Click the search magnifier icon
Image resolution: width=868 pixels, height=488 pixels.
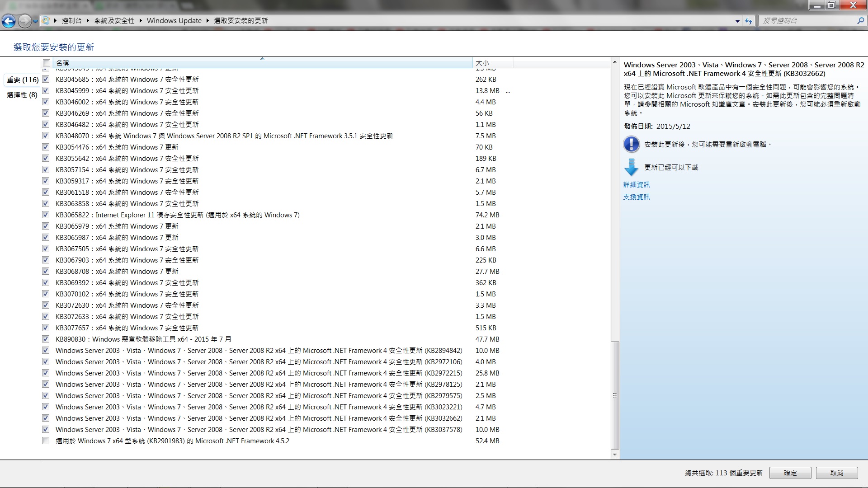pos(860,21)
